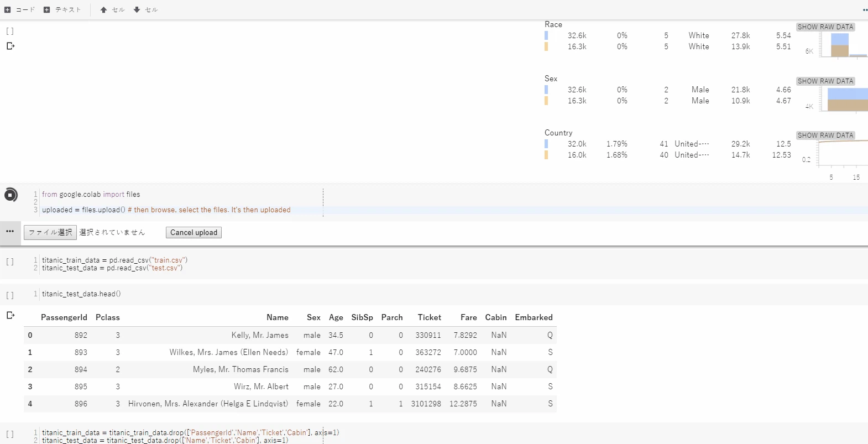Run the empty top cell bracket
Screen dimensions: 868x444
tap(10, 32)
